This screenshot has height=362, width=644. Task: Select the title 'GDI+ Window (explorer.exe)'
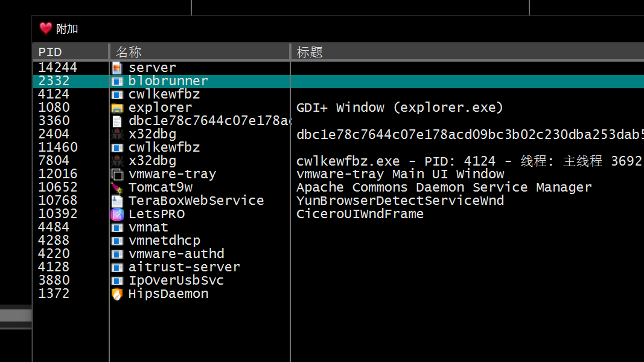[x=400, y=108]
